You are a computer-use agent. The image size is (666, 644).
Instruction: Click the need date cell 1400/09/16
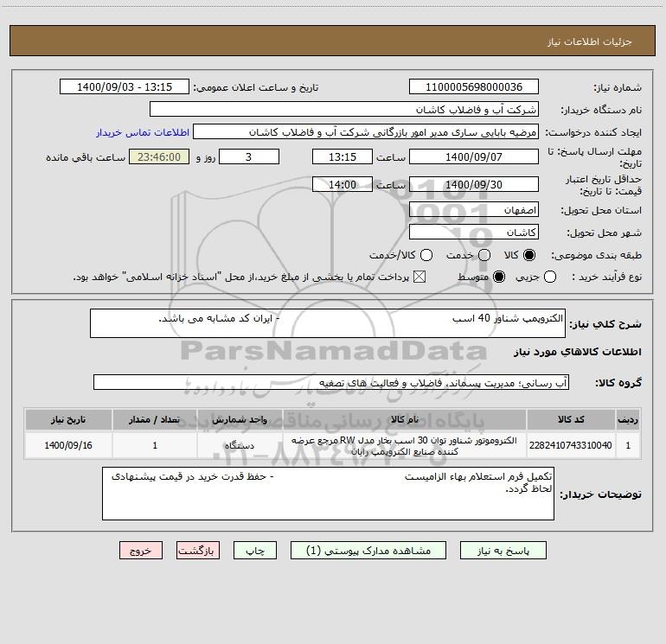68,445
